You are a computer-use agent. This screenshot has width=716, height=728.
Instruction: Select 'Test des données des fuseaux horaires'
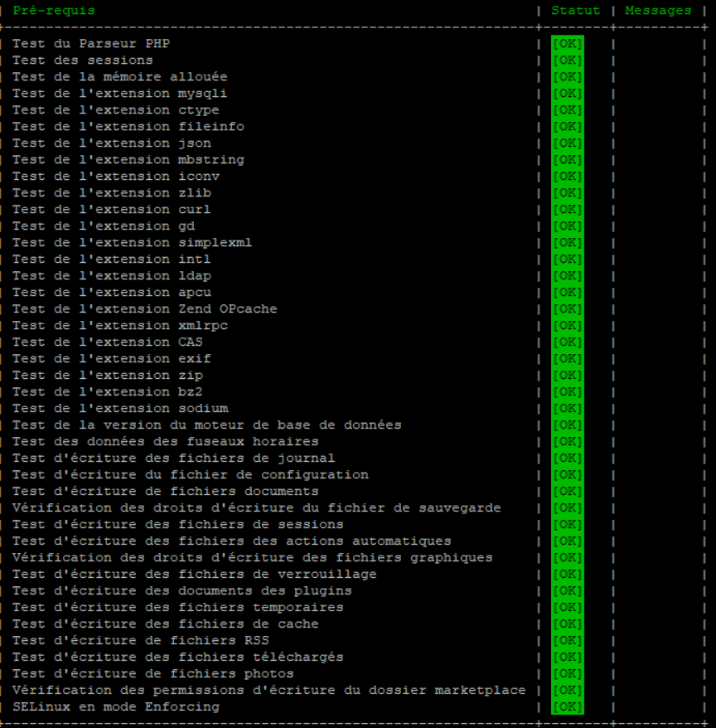pyautogui.click(x=165, y=442)
